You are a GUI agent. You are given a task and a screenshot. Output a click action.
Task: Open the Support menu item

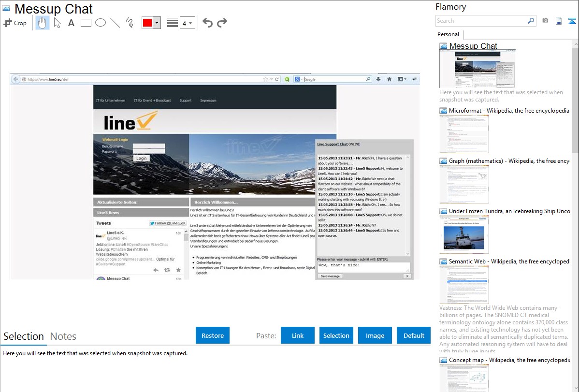click(186, 101)
